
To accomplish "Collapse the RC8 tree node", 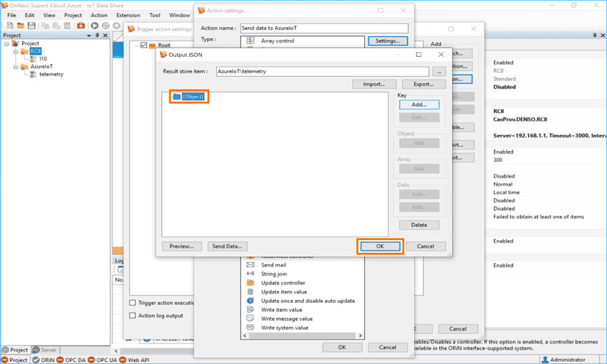I will pyautogui.click(x=16, y=51).
